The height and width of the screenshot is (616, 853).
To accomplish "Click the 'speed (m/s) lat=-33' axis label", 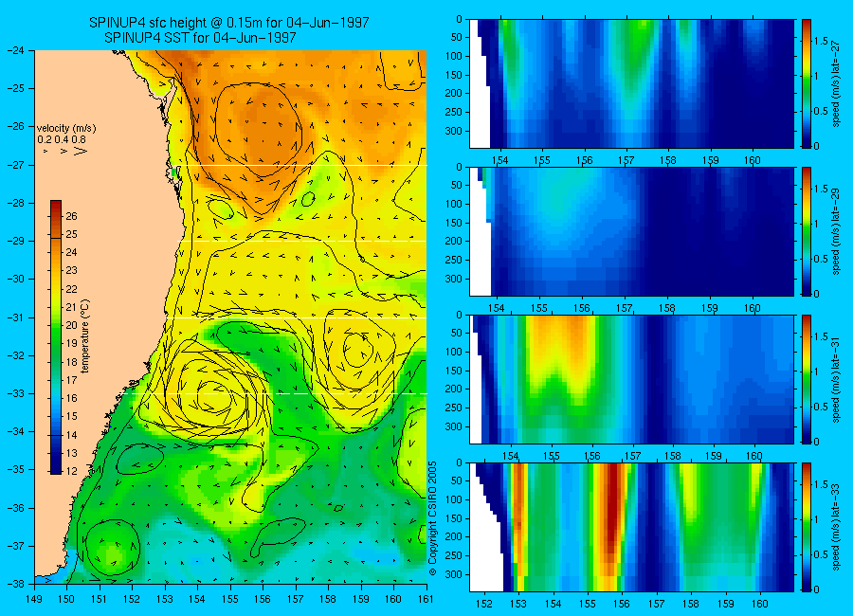I will pos(837,527).
